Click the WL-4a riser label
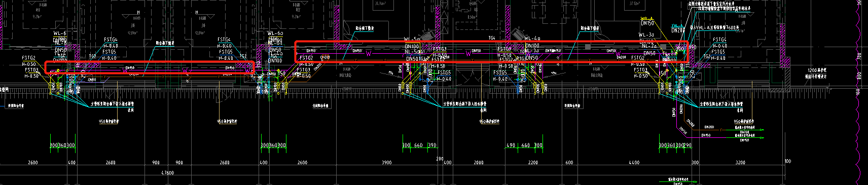Image resolution: width=868 pixels, height=185 pixels. (532, 39)
